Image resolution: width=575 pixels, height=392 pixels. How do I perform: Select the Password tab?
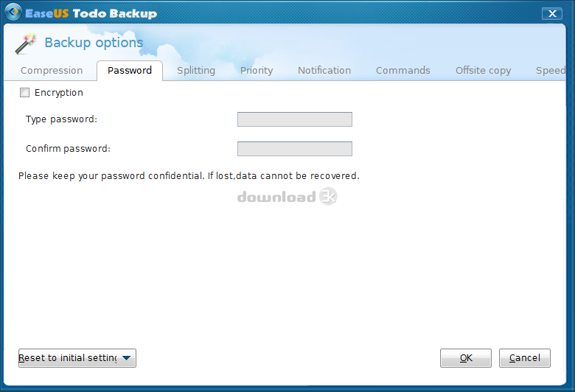[x=130, y=71]
